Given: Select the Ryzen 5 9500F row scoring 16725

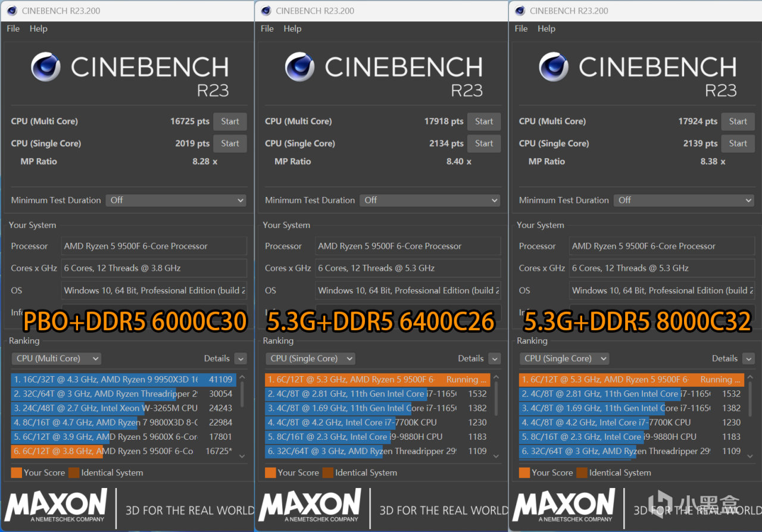Looking at the screenshot, I should pos(124,451).
